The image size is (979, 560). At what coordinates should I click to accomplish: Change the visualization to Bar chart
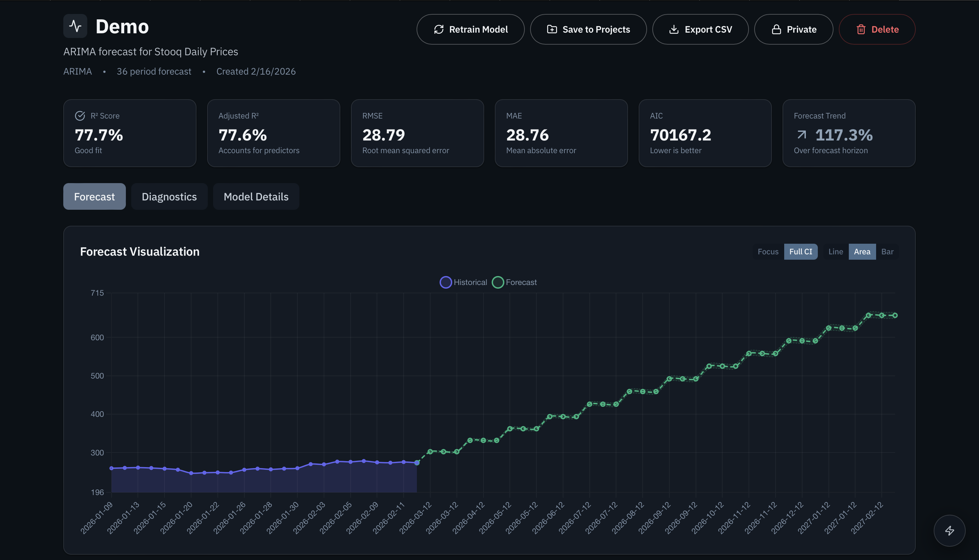(x=887, y=252)
